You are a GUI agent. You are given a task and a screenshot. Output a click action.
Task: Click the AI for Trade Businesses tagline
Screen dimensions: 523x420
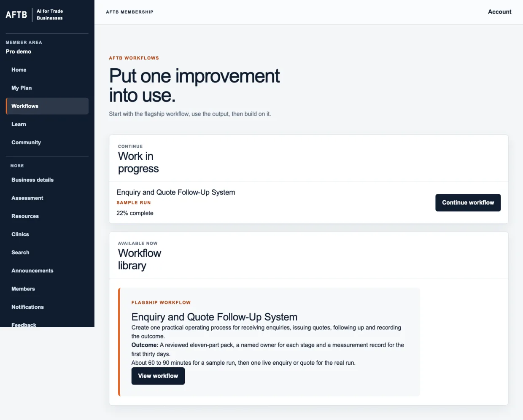[x=50, y=15]
